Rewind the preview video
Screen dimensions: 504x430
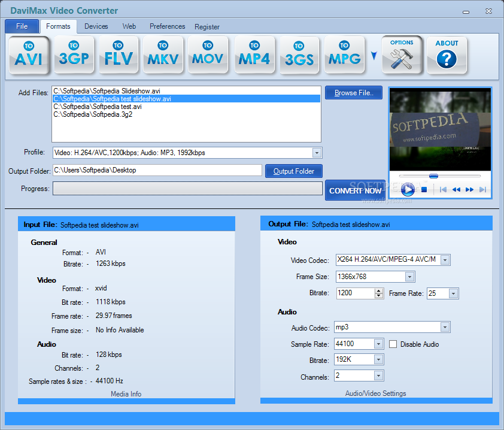456,190
